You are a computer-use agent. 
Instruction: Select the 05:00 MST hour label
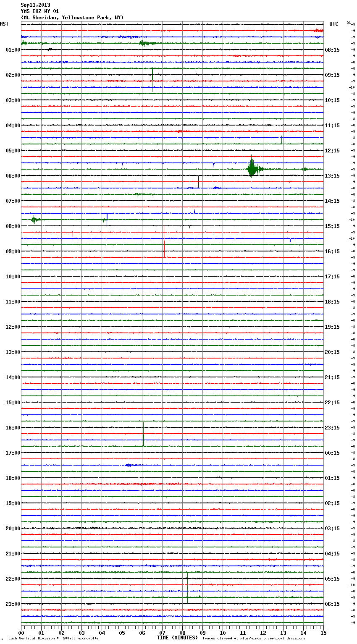13,151
